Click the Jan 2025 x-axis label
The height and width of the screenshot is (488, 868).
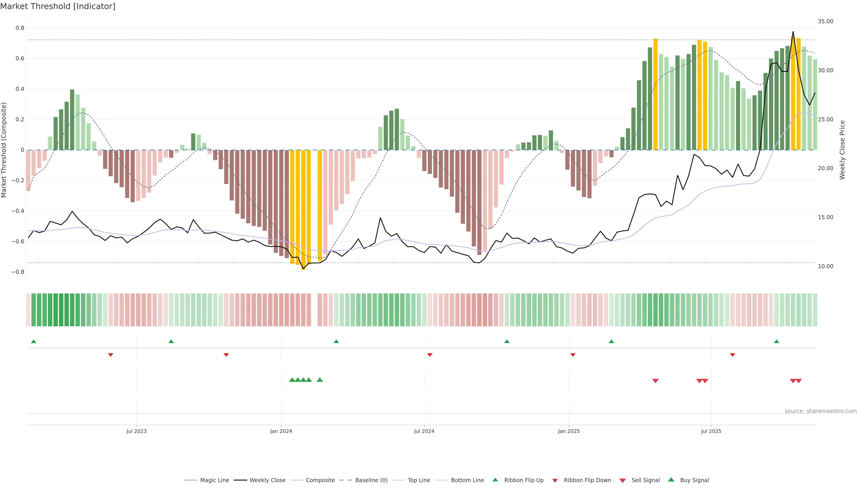click(569, 431)
